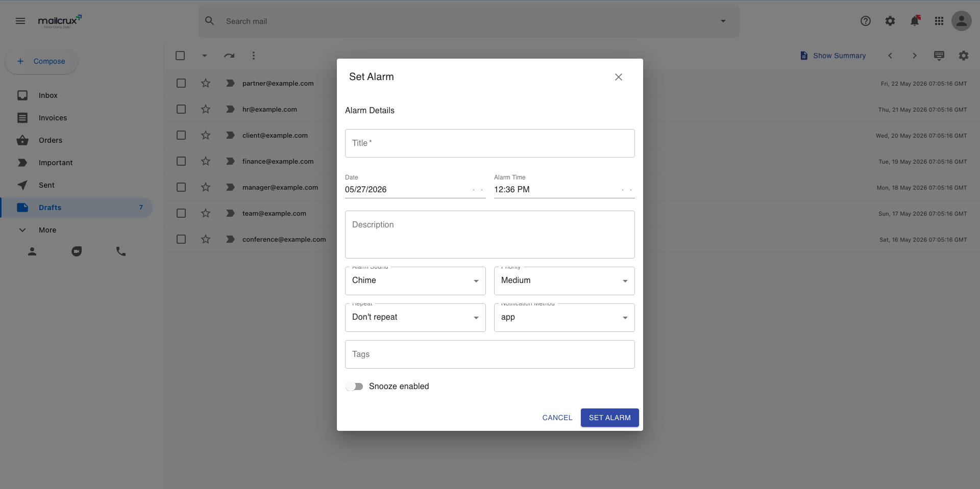Open the notifications bell
Viewport: 980px width, 489px height.
point(915,21)
